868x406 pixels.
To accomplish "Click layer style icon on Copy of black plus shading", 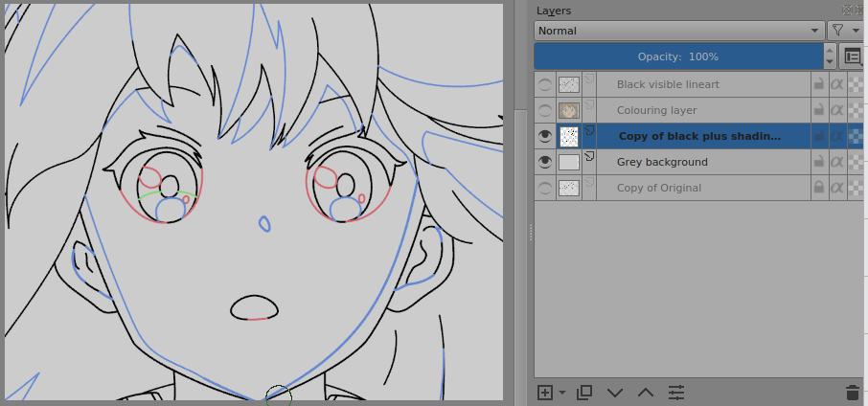I will (x=589, y=130).
